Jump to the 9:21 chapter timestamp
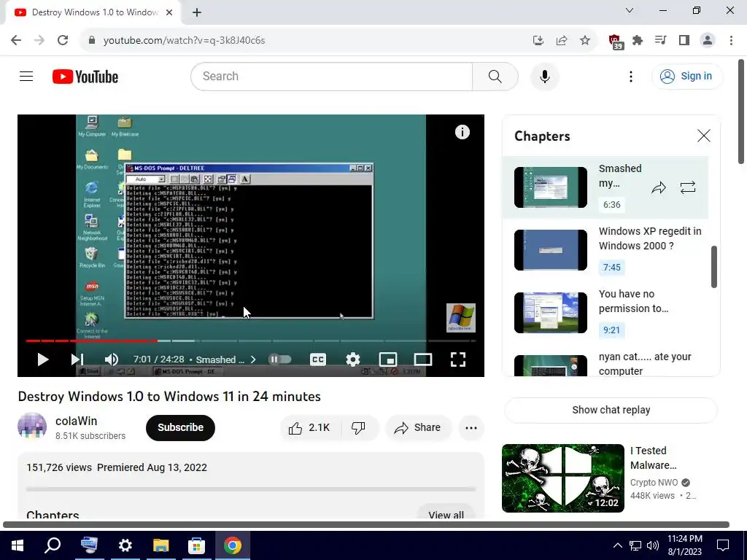 tap(612, 330)
